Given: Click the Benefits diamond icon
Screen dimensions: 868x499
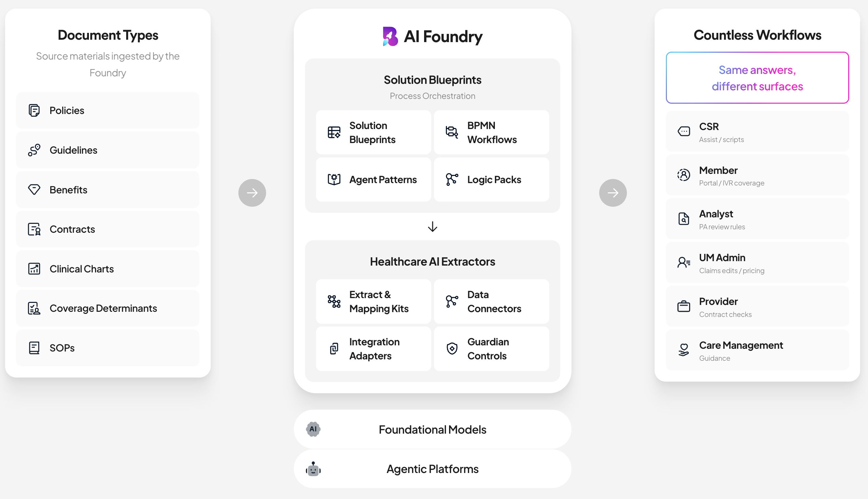Looking at the screenshot, I should tap(34, 190).
